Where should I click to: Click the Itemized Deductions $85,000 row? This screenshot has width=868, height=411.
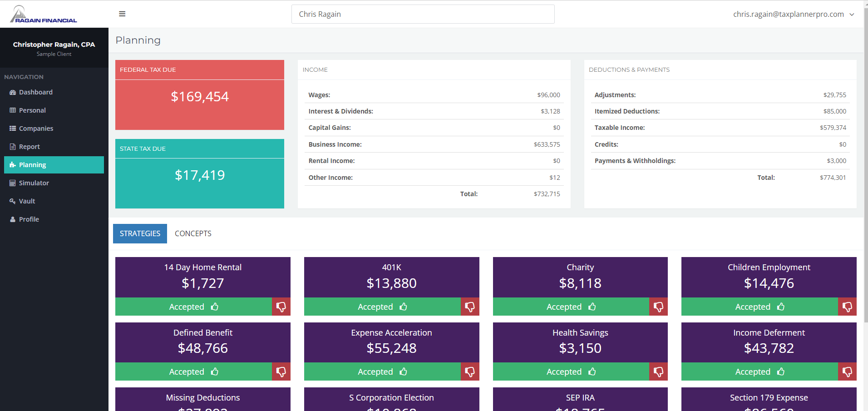720,111
